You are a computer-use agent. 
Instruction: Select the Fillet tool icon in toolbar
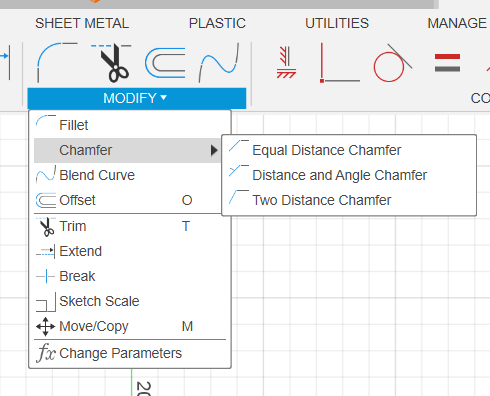pos(57,62)
